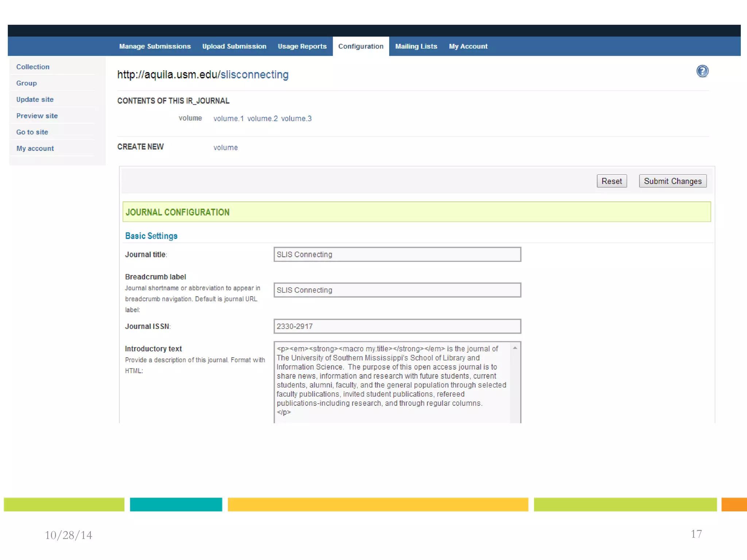Click the Collection sidebar link
Viewport: 747px width, 560px height.
pyautogui.click(x=33, y=67)
